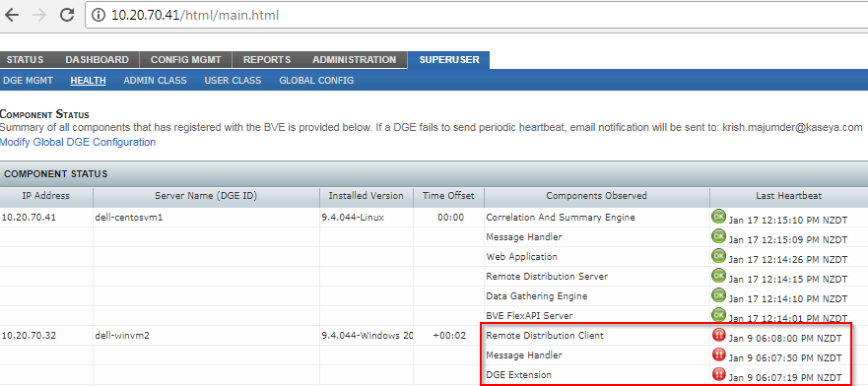
Task: Click time offset +00:02 cell
Action: (x=449, y=336)
